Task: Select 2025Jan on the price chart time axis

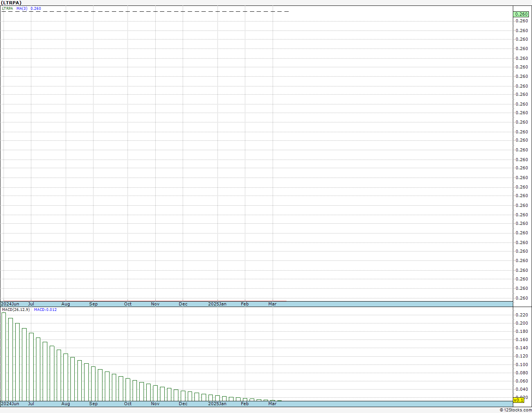Action: pos(217,304)
